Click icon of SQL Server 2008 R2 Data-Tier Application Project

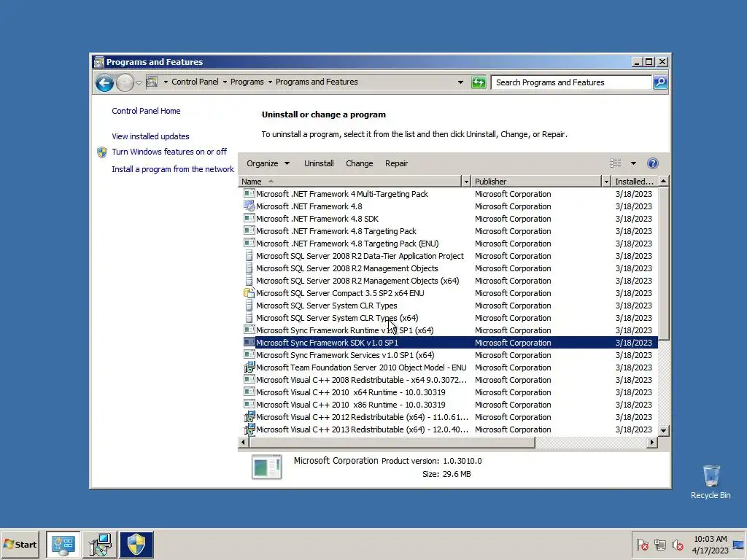[249, 256]
